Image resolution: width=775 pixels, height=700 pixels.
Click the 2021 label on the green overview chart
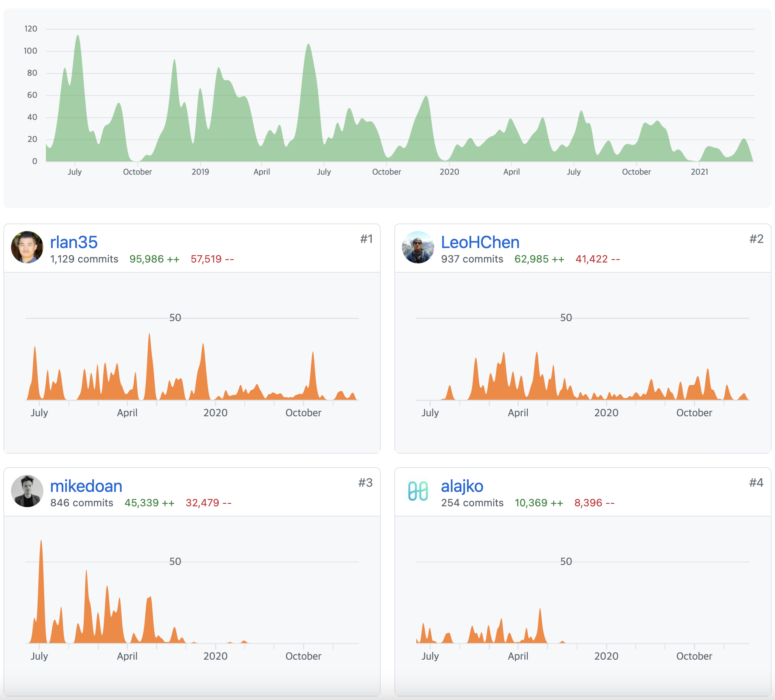click(x=699, y=172)
